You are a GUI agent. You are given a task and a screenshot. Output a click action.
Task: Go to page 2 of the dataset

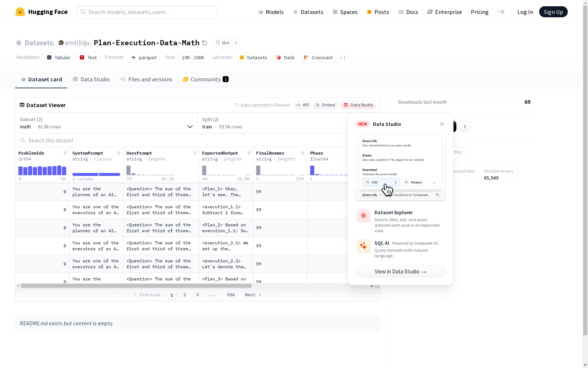(184, 295)
